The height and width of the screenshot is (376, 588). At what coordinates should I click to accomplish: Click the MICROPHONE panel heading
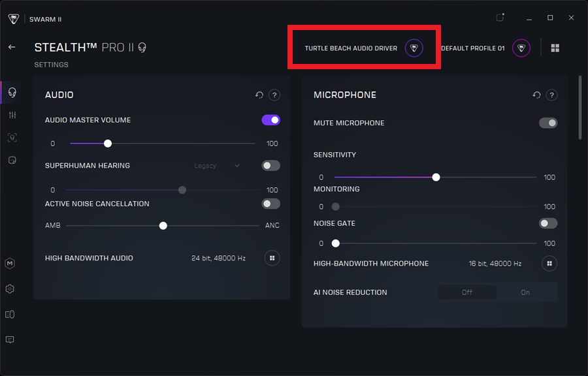tap(344, 95)
